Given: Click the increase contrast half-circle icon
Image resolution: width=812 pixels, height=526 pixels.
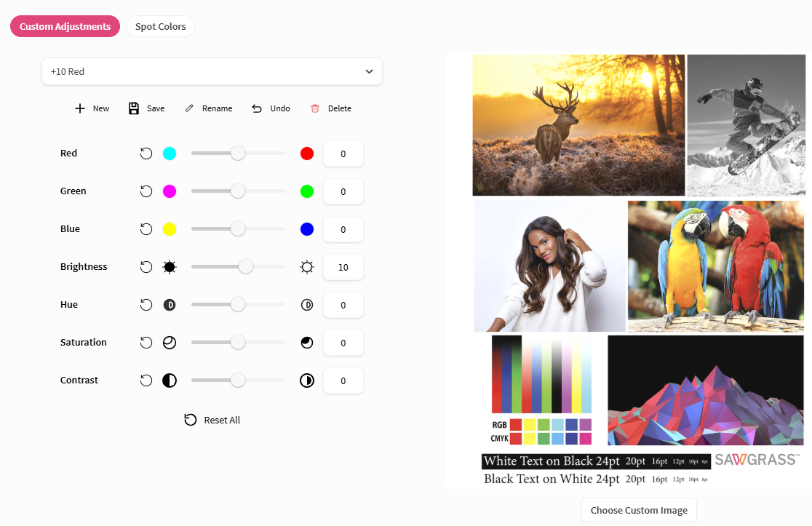Looking at the screenshot, I should point(307,380).
